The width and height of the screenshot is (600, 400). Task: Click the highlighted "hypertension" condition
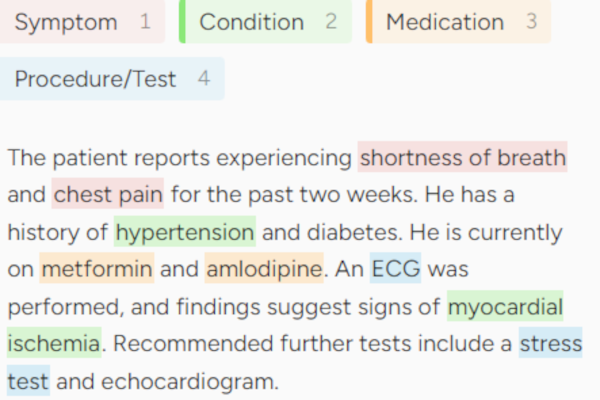(185, 232)
